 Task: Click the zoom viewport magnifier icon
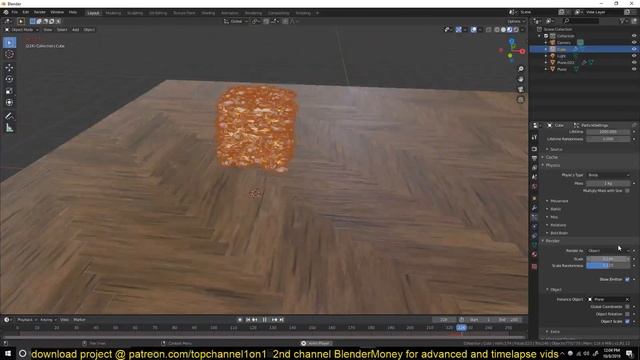(x=521, y=69)
